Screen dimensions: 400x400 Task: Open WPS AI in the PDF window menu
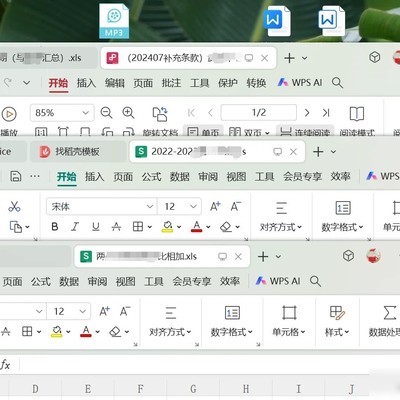pos(300,83)
